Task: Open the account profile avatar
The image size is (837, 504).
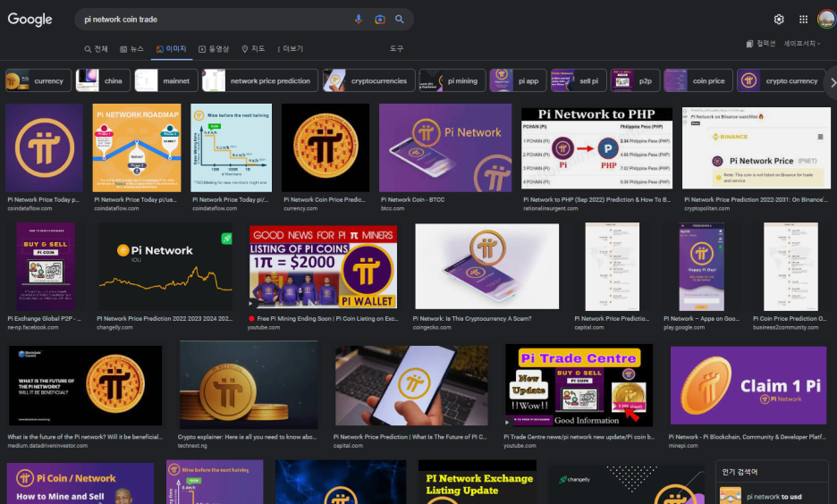Action: pyautogui.click(x=826, y=19)
